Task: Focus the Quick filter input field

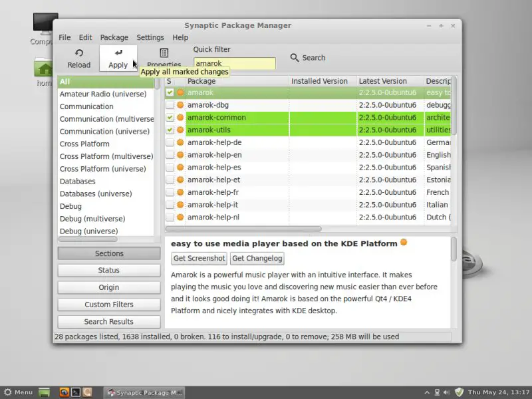Action: 235,63
